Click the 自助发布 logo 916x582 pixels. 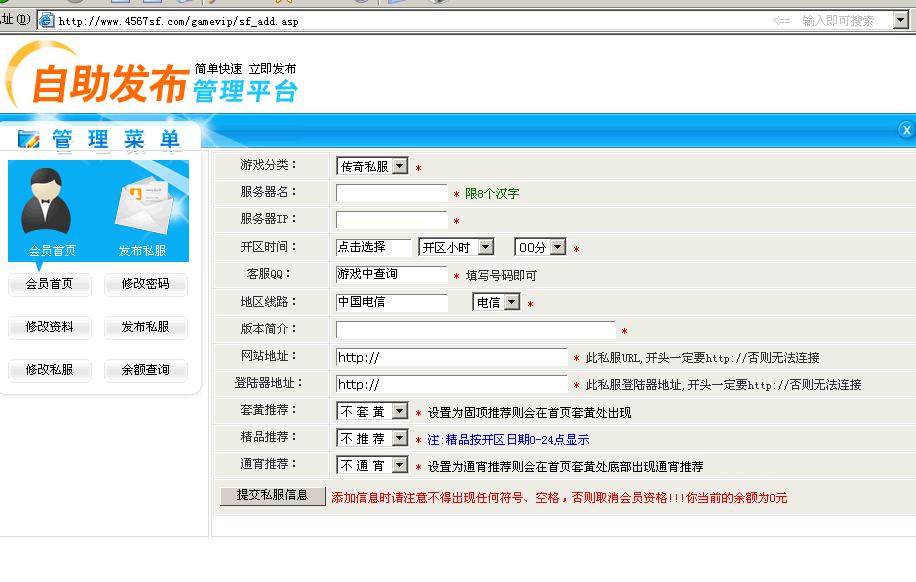coord(110,85)
